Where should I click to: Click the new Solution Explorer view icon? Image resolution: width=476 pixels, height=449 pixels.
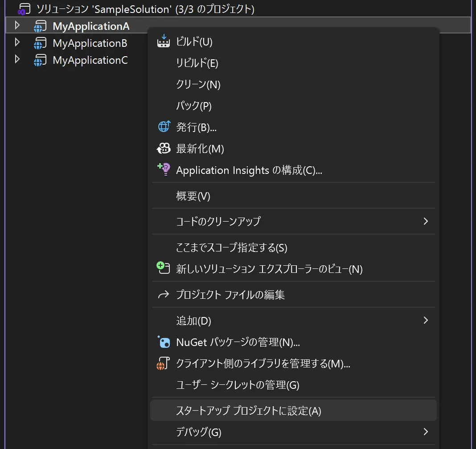(x=163, y=268)
